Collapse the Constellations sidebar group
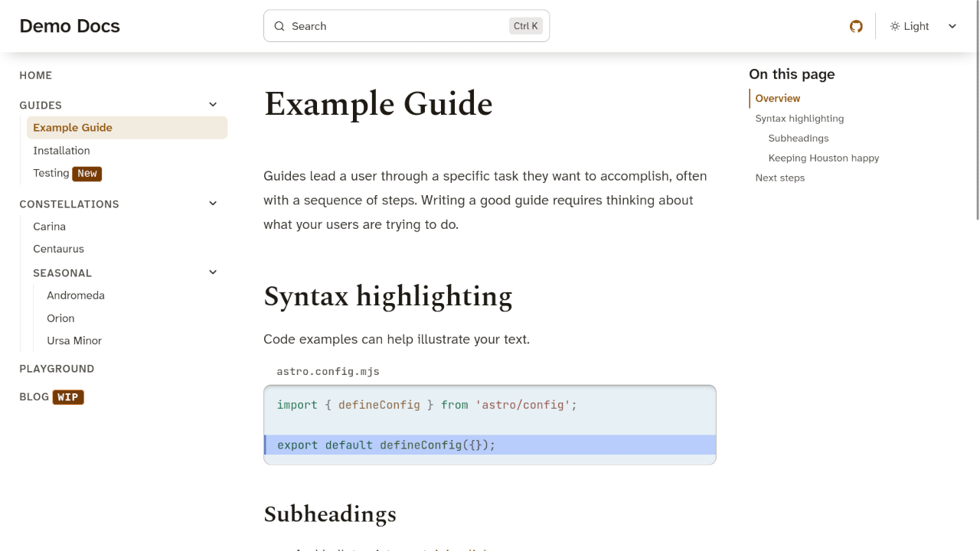980x551 pixels. click(x=213, y=204)
